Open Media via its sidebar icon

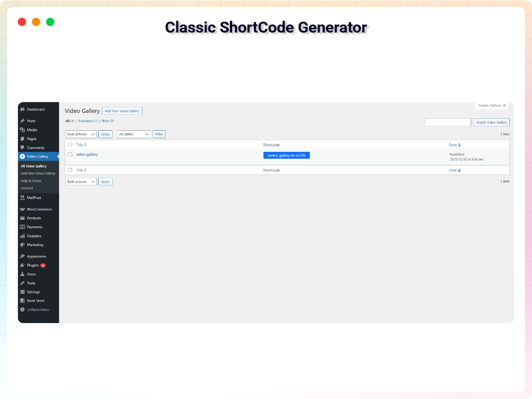pyautogui.click(x=22, y=130)
